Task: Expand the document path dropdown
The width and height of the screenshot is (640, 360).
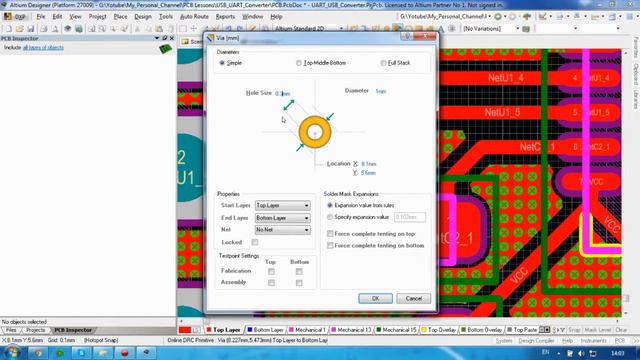Action: (x=489, y=17)
